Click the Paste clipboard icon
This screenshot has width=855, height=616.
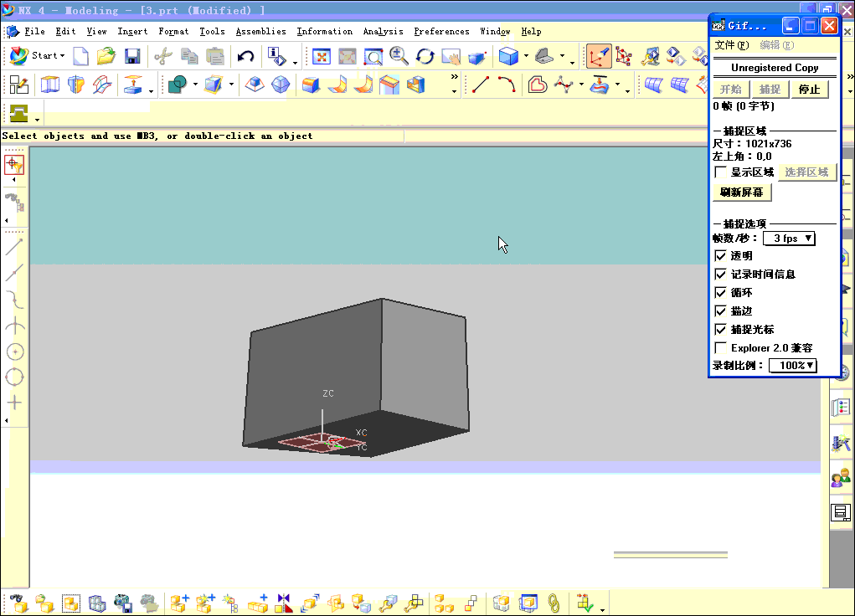pyautogui.click(x=215, y=56)
